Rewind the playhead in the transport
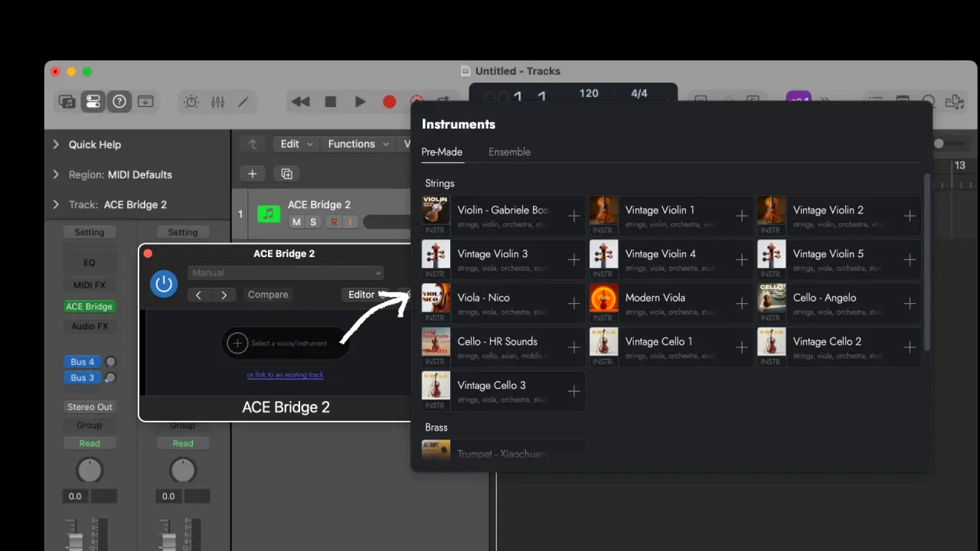The width and height of the screenshot is (980, 551). point(301,102)
